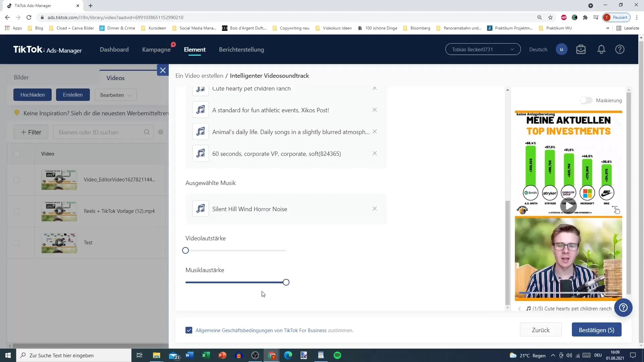Toggle the Maskierung switch

pos(586,100)
